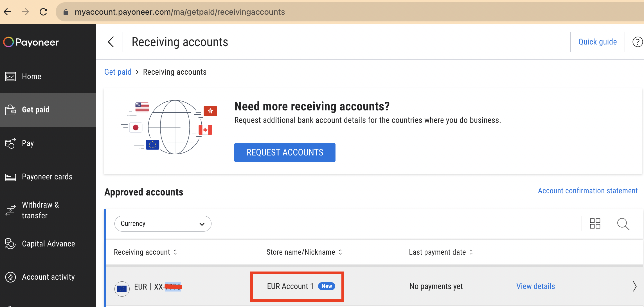Open the Account confirmation statement link
644x307 pixels.
pyautogui.click(x=588, y=191)
